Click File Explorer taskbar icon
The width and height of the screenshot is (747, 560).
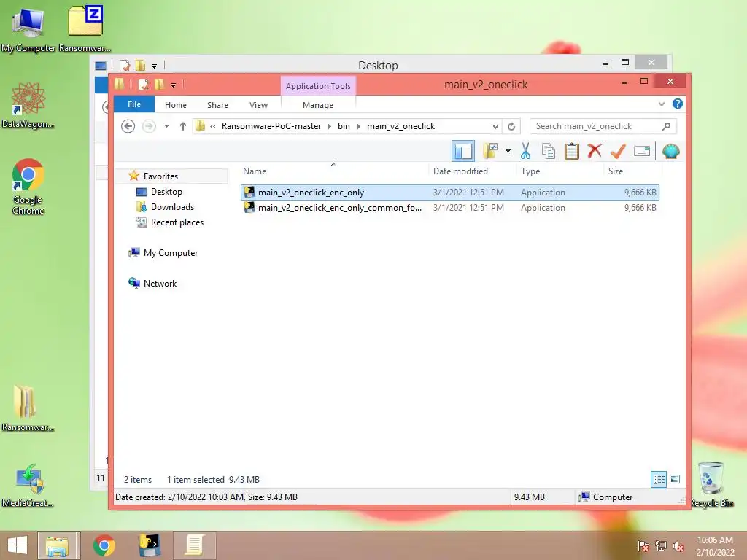tap(57, 545)
